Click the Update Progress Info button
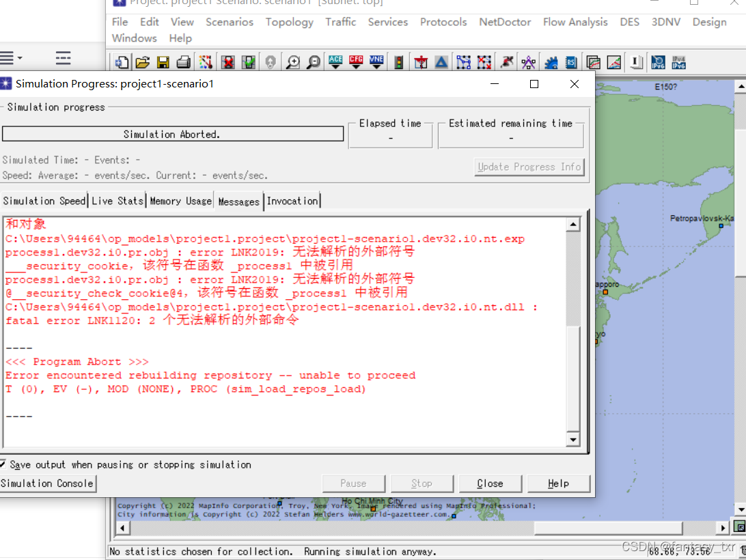Screen dimensions: 746x560 pos(529,167)
